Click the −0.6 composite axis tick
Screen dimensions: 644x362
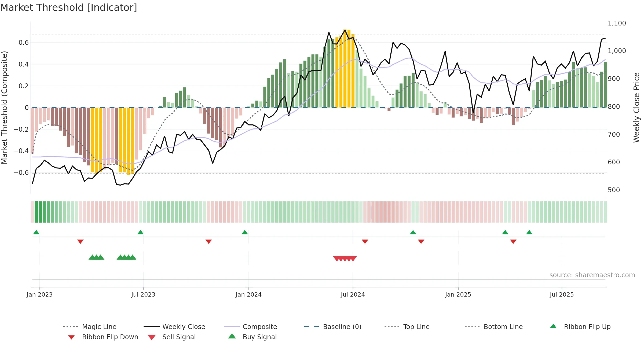coord(21,173)
